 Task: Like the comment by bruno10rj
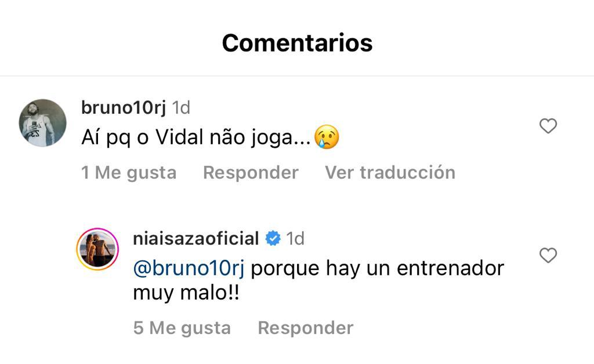[x=548, y=126]
